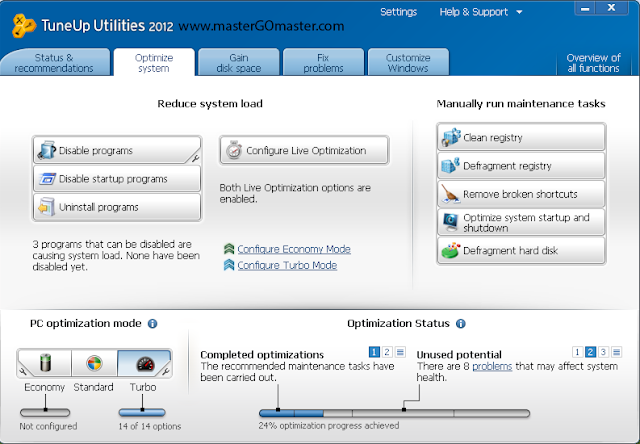Run the Clean registry task

coord(521,137)
